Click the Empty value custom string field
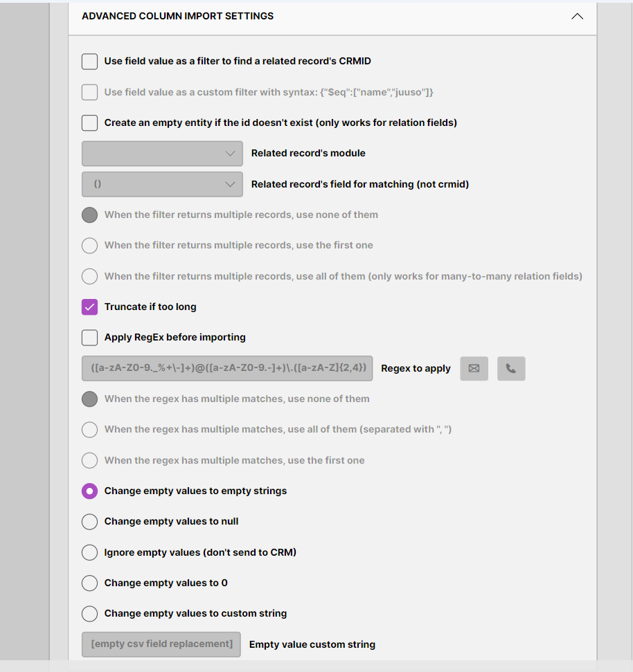Image resolution: width=633 pixels, height=672 pixels. (x=161, y=644)
